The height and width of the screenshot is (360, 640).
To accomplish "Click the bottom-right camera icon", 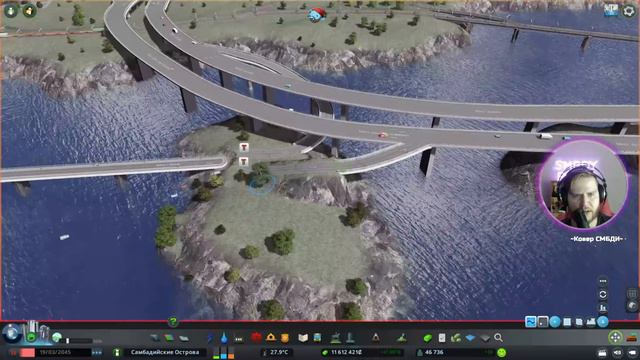I will tap(632, 352).
